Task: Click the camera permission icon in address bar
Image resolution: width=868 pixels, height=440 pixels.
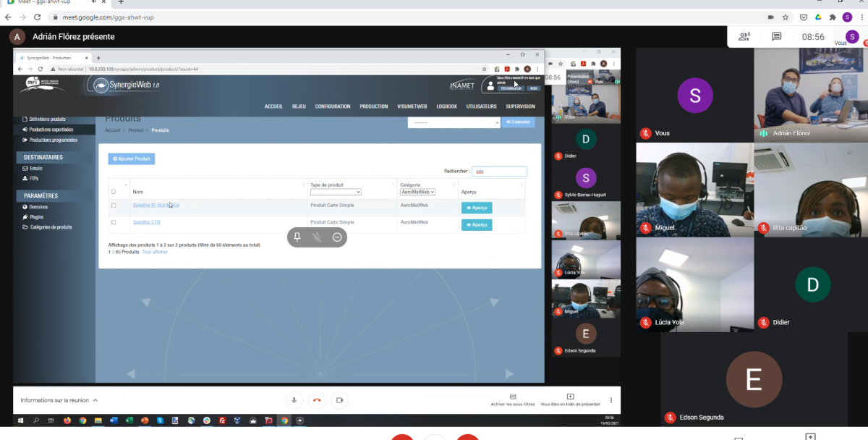Action: pyautogui.click(x=770, y=17)
